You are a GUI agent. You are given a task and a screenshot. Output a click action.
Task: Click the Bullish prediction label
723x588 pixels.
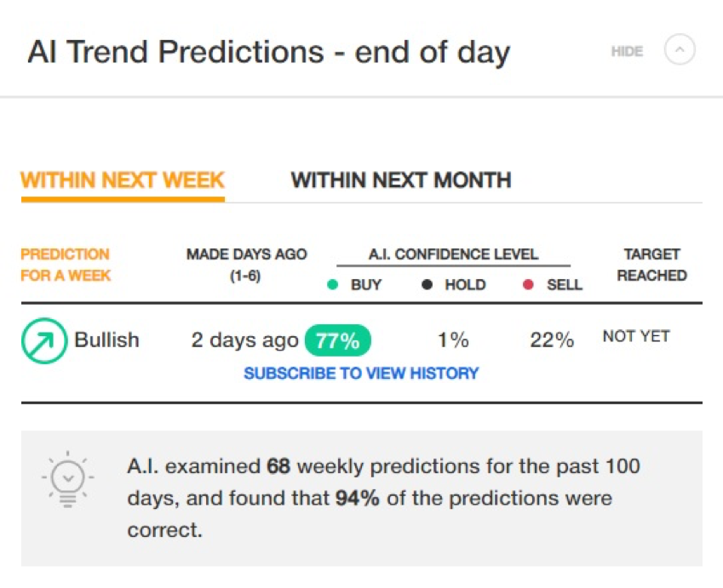(106, 340)
